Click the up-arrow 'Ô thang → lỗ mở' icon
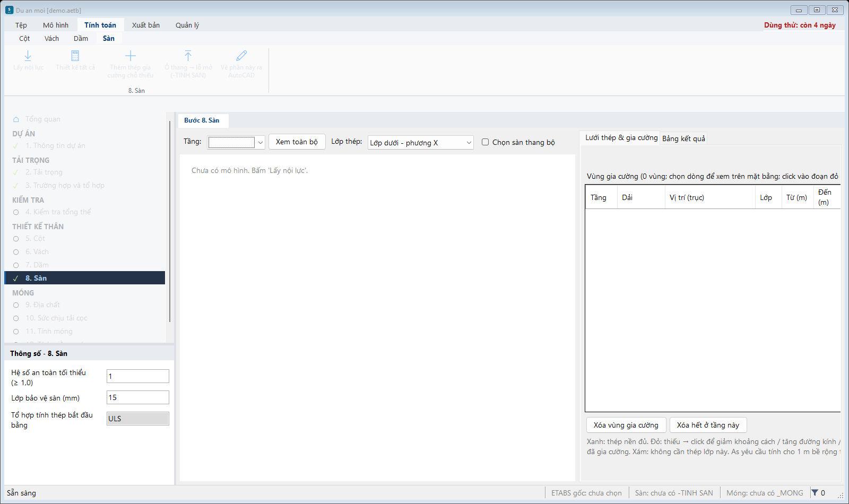Screen dimensions: 849x504 (x=188, y=56)
